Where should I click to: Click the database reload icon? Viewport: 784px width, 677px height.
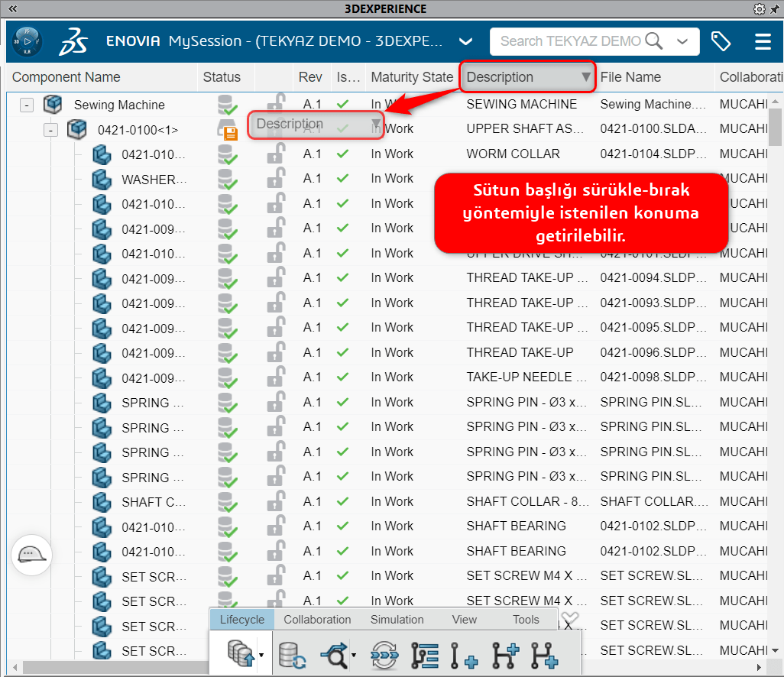coord(292,655)
